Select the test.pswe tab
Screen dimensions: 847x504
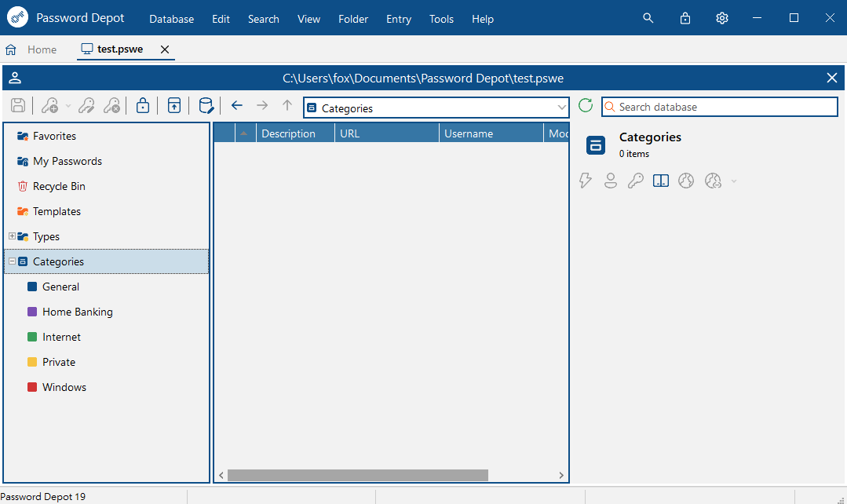point(120,49)
